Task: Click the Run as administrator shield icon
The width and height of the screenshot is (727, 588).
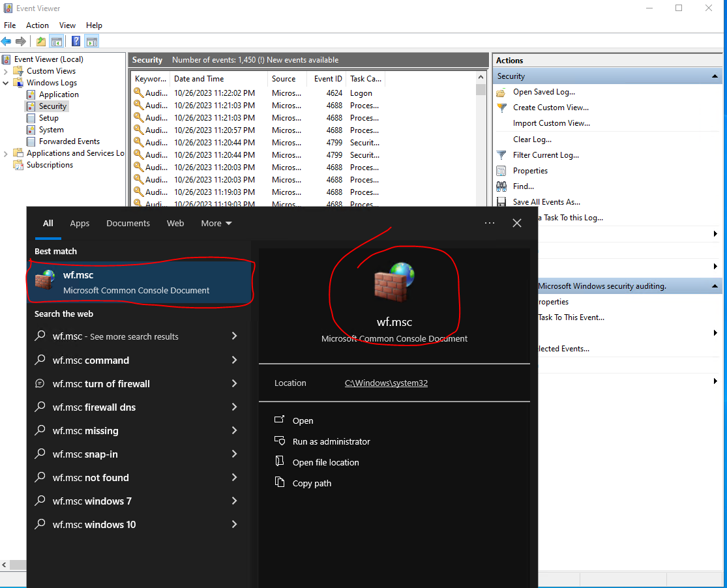Action: 279,441
